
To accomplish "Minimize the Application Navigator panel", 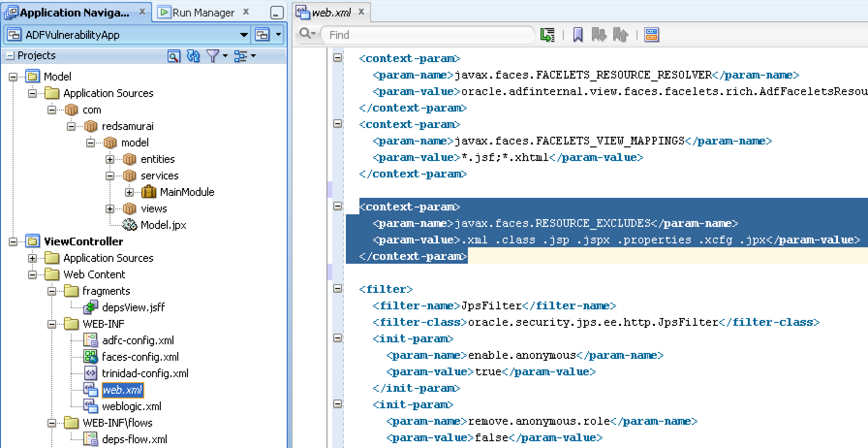I will [277, 13].
